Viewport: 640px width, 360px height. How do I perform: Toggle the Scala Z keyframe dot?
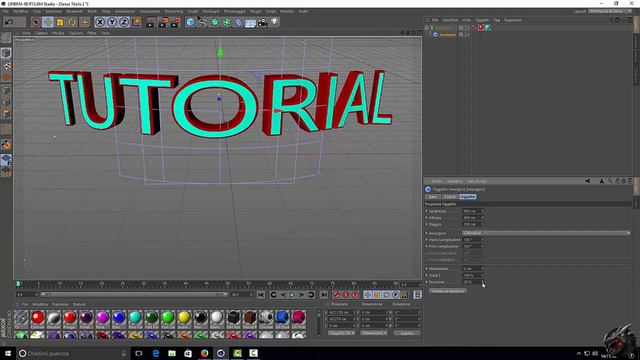coord(427,276)
